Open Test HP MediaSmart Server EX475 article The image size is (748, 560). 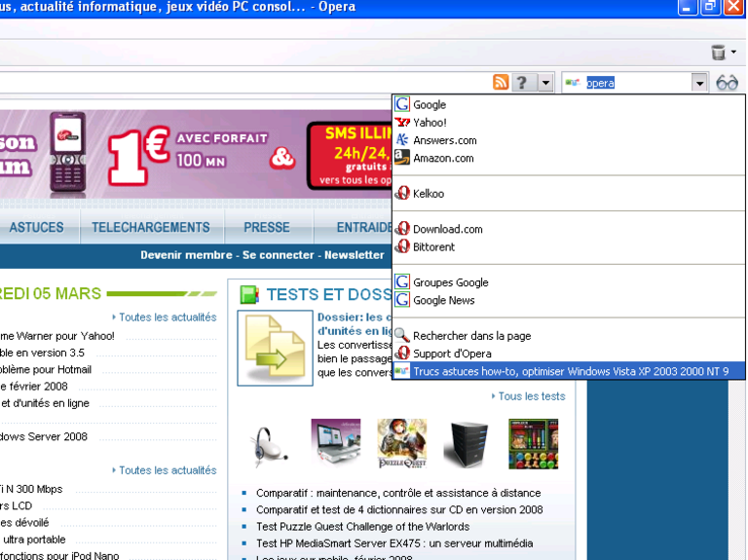(x=394, y=543)
